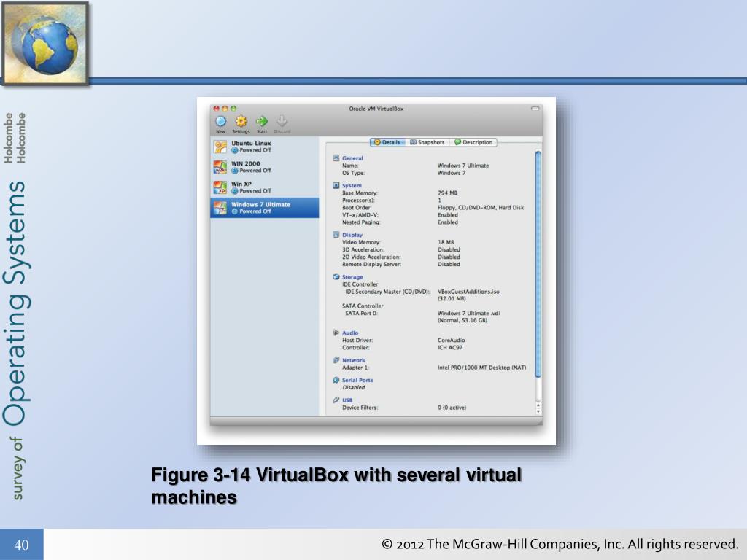The height and width of the screenshot is (560, 747).
Task: Click the slide number 40 box
Action: pos(21,544)
